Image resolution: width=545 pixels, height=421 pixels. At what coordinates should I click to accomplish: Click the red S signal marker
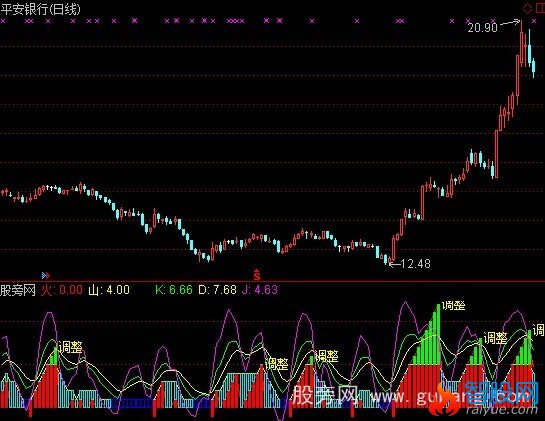(257, 275)
